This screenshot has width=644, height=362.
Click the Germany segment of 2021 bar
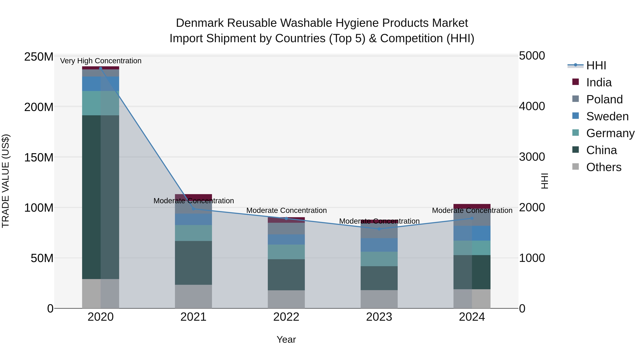click(194, 233)
